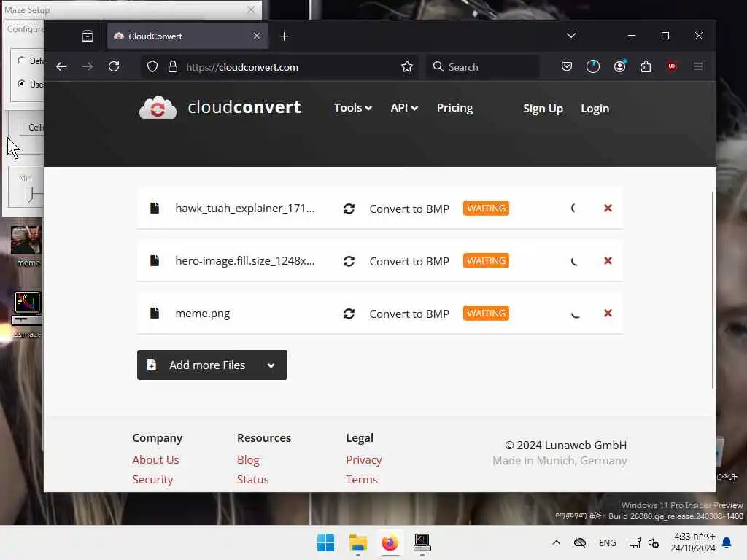Open the notification bell in system tray
Image resolution: width=747 pixels, height=560 pixels.
[727, 542]
